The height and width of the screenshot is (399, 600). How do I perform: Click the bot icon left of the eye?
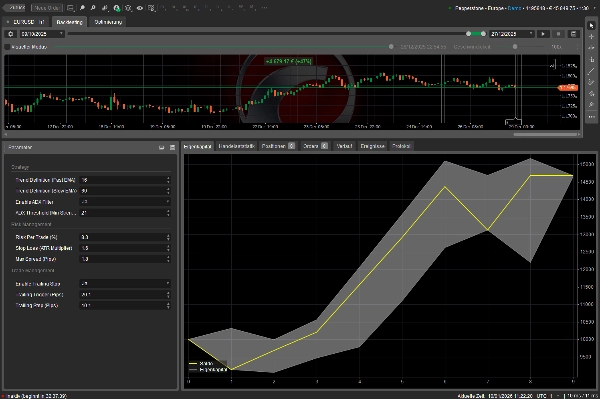pyautogui.click(x=128, y=8)
